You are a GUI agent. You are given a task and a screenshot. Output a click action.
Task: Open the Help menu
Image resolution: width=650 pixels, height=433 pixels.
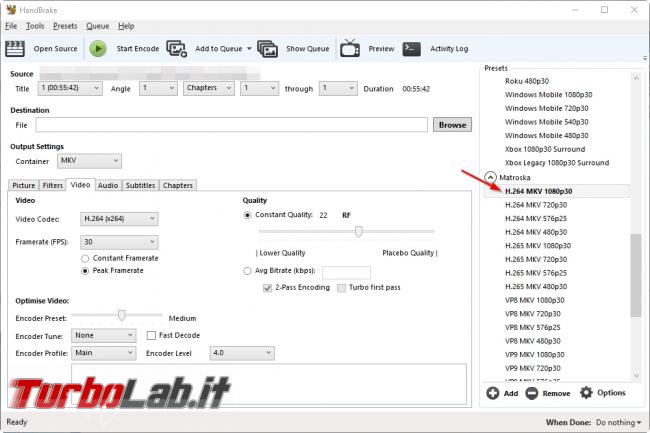tap(126, 26)
